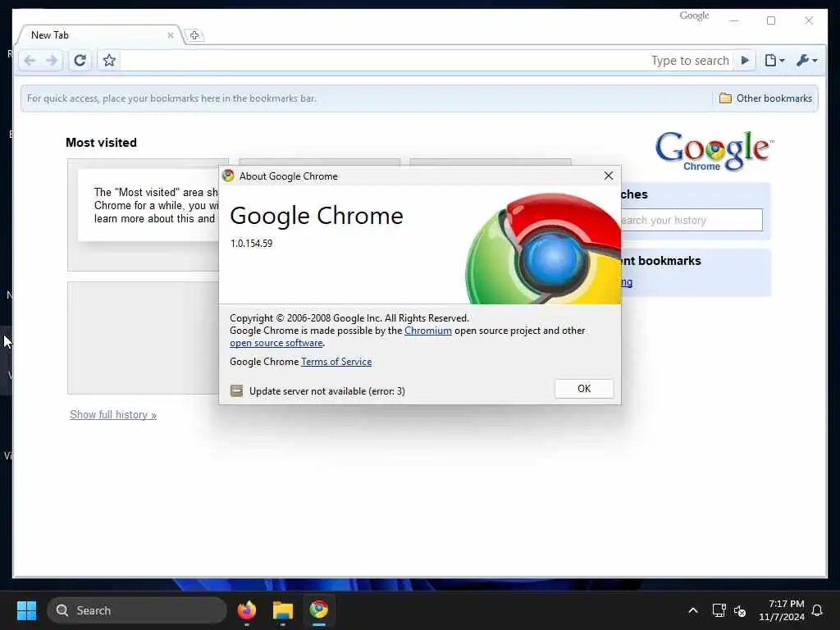Bookmark this page using the star icon
840x630 pixels.
109,60
